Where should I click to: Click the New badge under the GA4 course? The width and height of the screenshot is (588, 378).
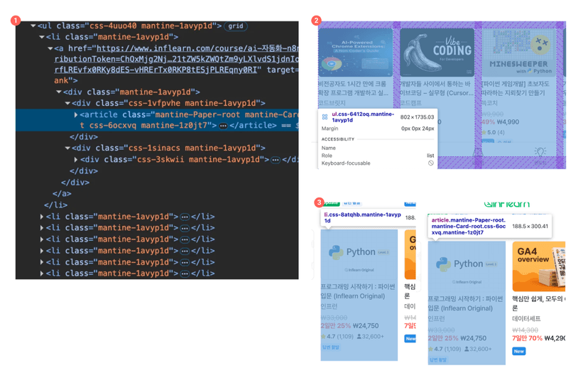pos(519,351)
